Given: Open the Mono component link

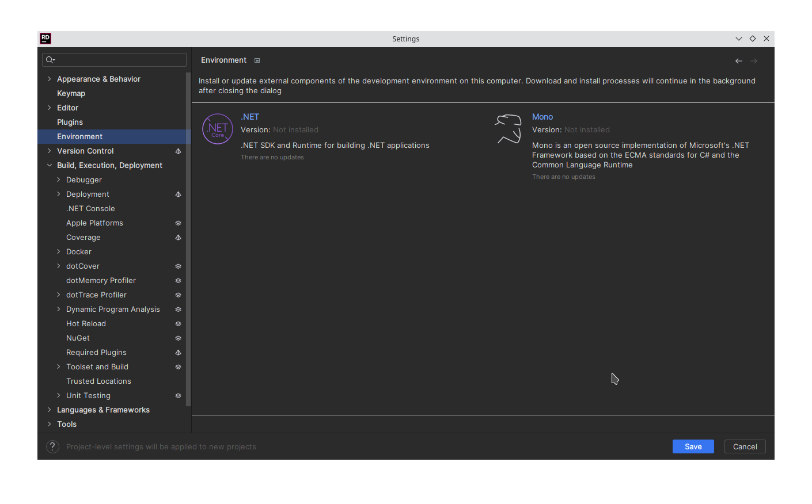Looking at the screenshot, I should [542, 117].
